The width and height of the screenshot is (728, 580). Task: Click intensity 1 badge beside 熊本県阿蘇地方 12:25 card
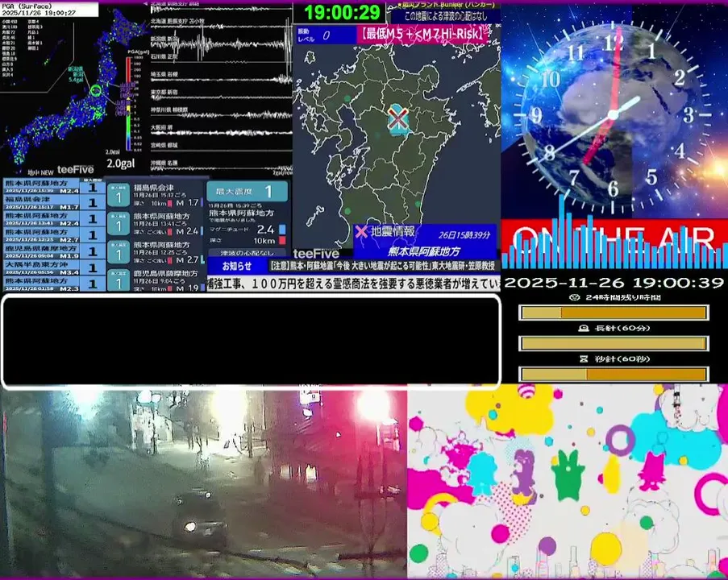pos(118,252)
